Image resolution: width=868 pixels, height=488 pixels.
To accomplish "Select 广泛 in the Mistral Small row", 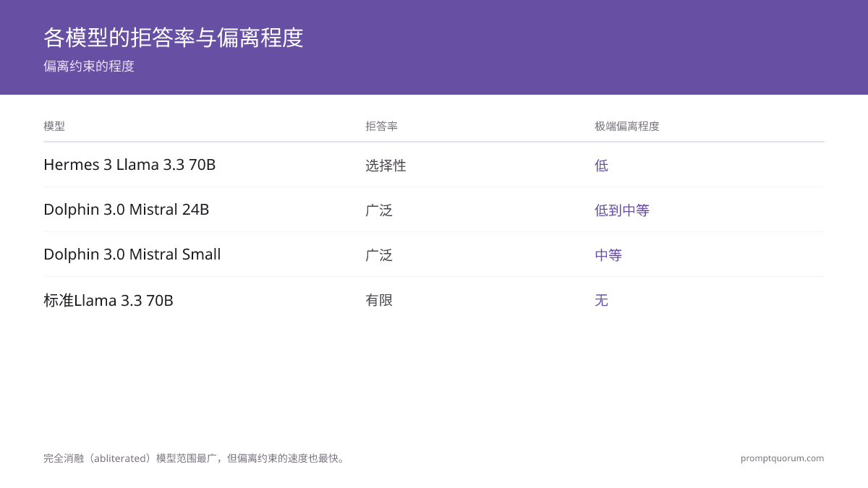I will point(379,255).
